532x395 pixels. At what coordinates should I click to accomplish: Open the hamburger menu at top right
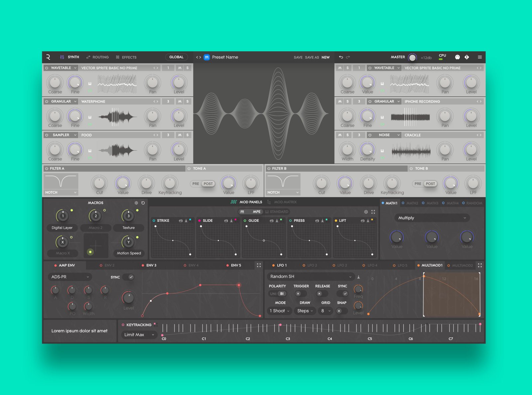[x=480, y=57]
